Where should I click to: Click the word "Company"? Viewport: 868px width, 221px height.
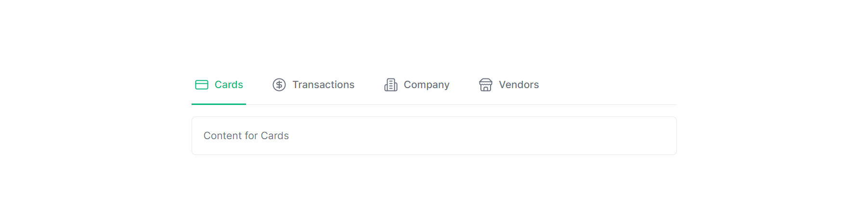pyautogui.click(x=427, y=85)
